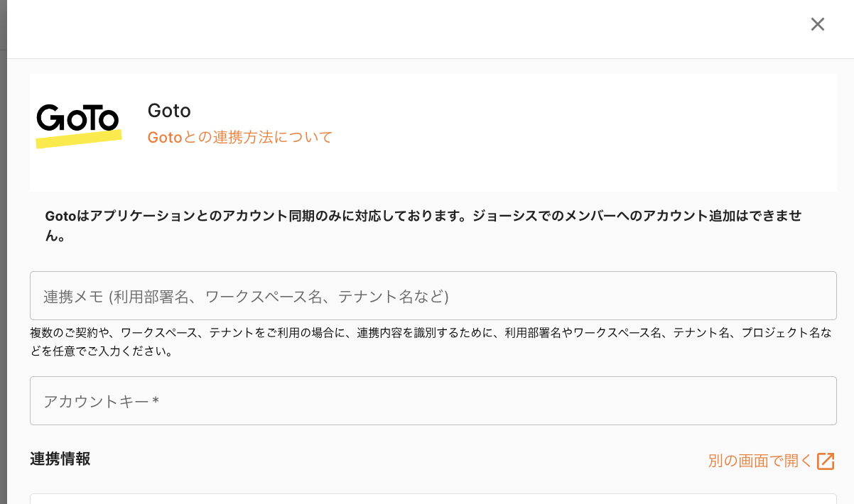Open 別の画面で開く link text
This screenshot has width=854, height=504.
[x=760, y=461]
